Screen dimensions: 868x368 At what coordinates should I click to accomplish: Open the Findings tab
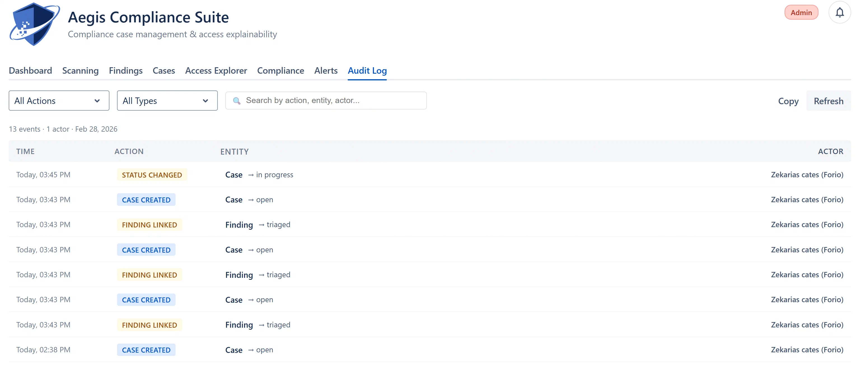pyautogui.click(x=126, y=70)
